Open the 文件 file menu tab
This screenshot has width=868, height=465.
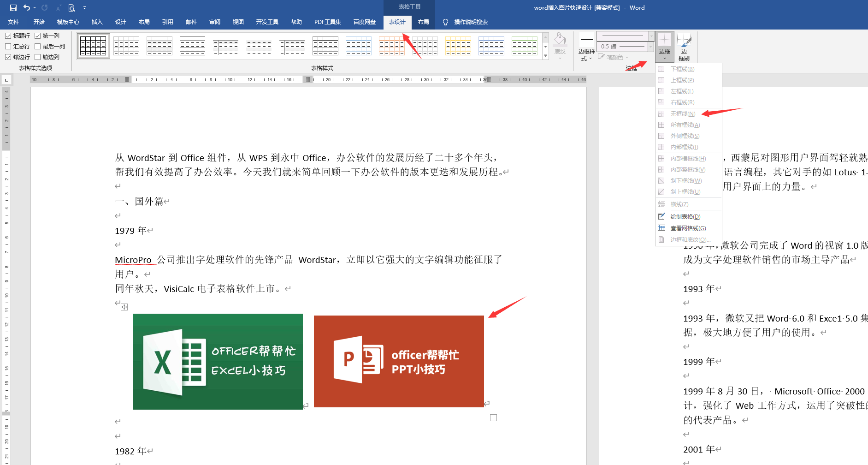(x=13, y=22)
